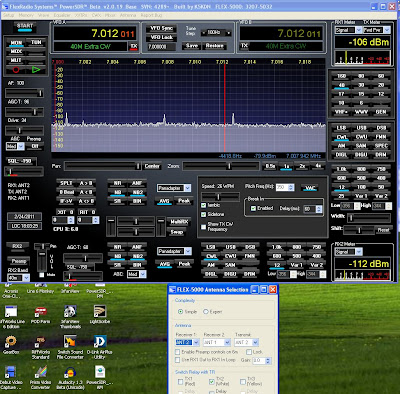Image resolution: width=400 pixels, height=394 pixels.
Task: Toggle the TX2 (White) relay checkbox
Action: 212,382
